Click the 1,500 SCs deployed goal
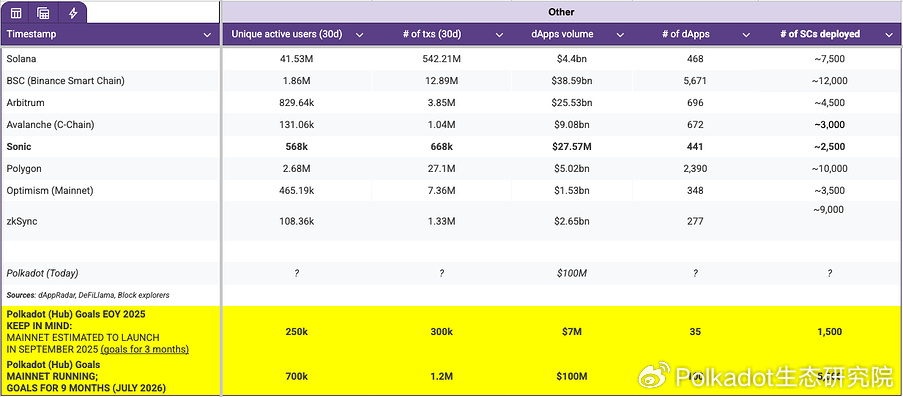The width and height of the screenshot is (903, 397). point(829,332)
